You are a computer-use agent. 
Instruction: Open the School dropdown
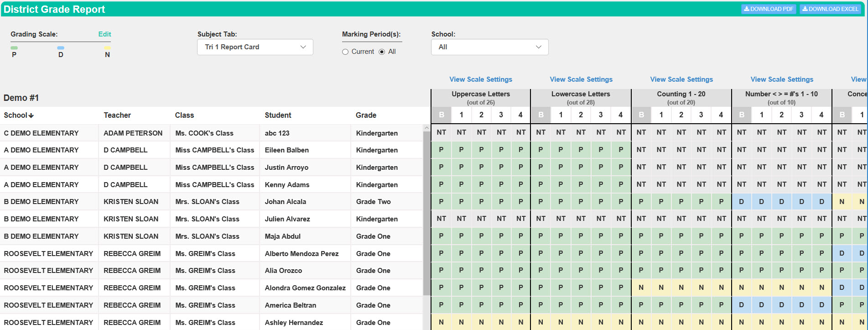[x=489, y=47]
